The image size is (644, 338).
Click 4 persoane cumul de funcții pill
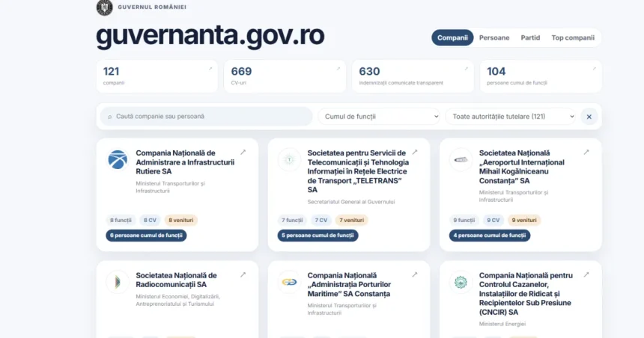(x=490, y=236)
